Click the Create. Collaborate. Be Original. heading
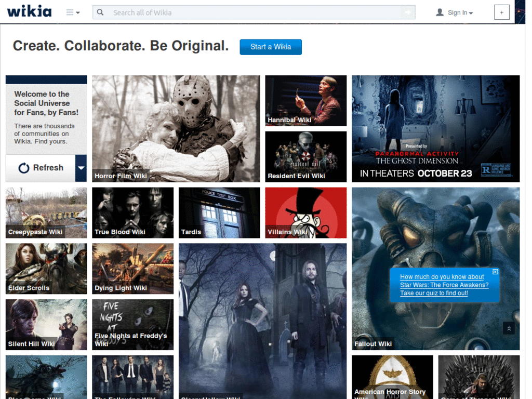 [x=121, y=46]
